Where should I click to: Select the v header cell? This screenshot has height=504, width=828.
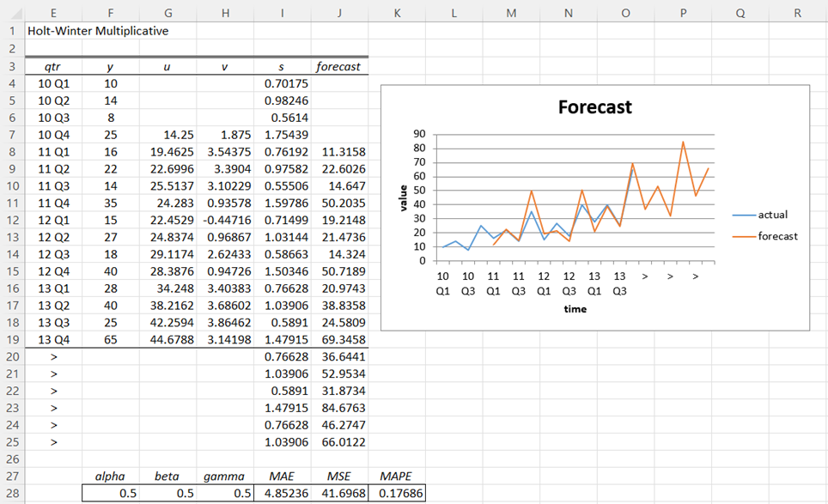(225, 66)
